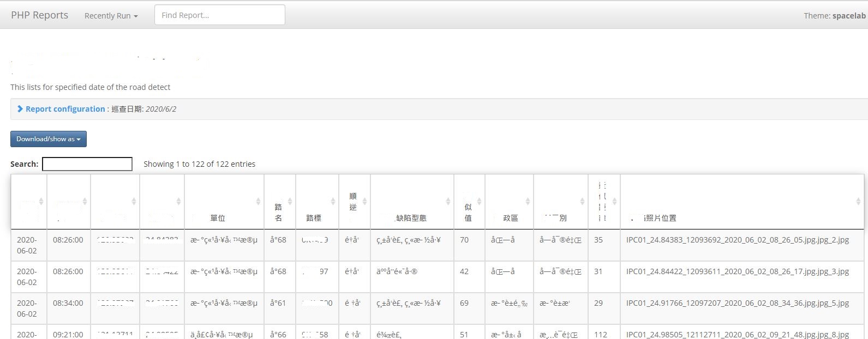Focus the table Search input field
Image resolution: width=868 pixels, height=339 pixels.
(87, 164)
